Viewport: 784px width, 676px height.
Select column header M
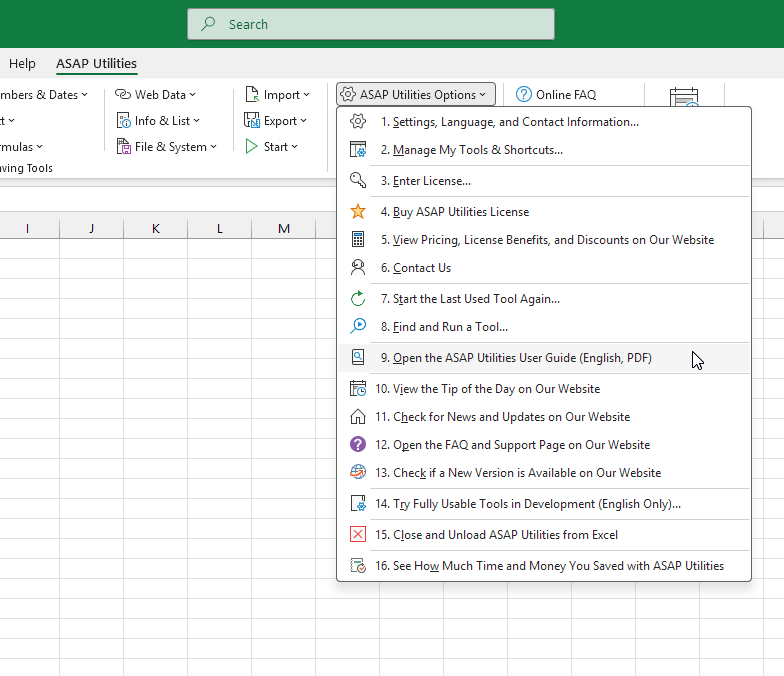pos(284,228)
